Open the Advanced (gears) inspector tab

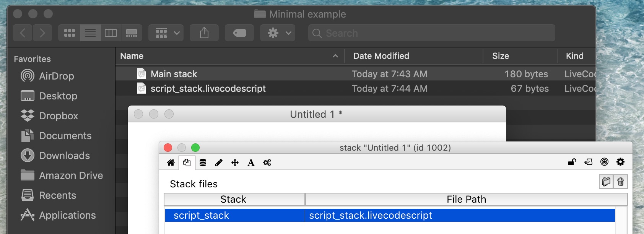pyautogui.click(x=267, y=162)
